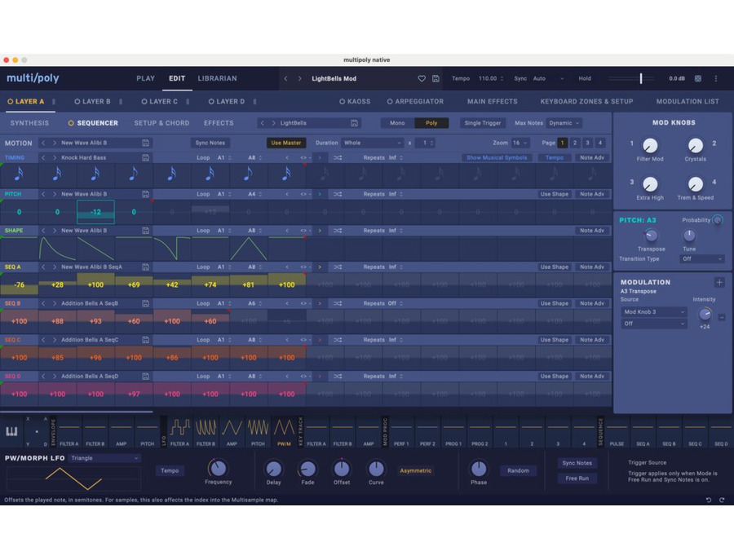Save the LightBells program preset
This screenshot has height=560, width=734.
point(355,123)
